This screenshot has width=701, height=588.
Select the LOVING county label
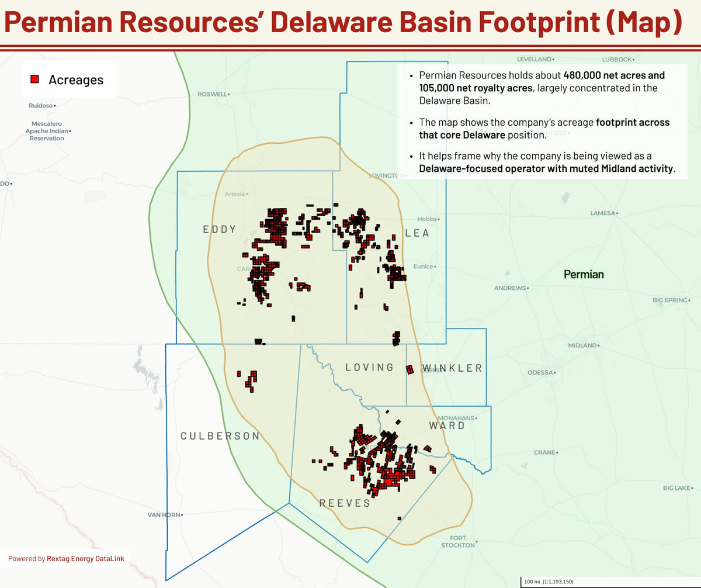point(370,367)
